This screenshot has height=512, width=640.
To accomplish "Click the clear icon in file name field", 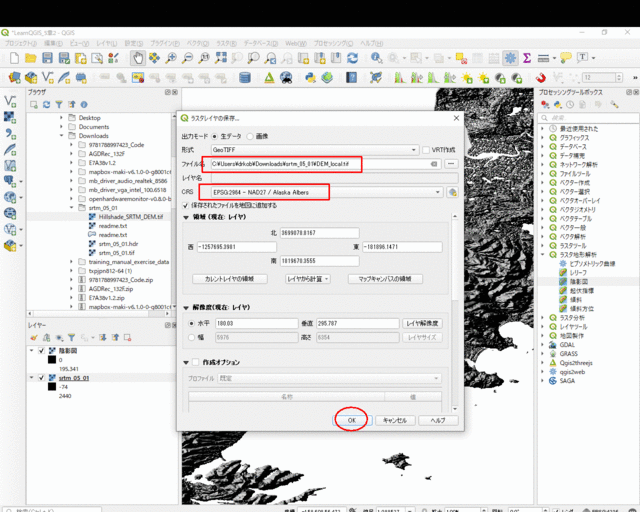I will pyautogui.click(x=434, y=164).
